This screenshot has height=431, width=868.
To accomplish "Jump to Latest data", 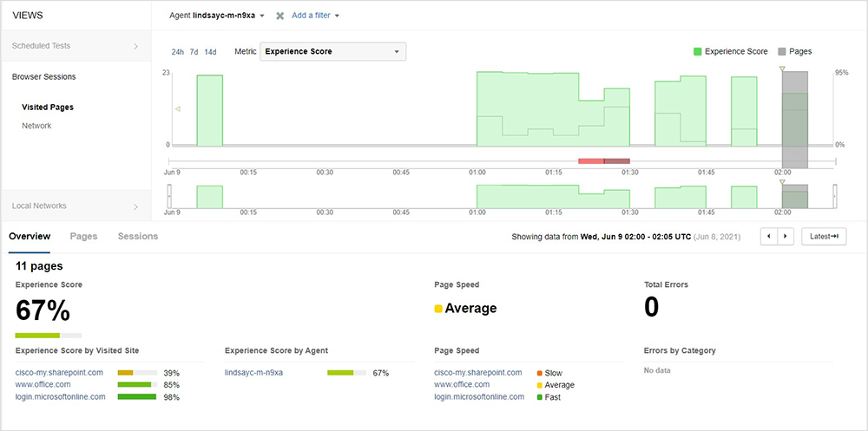I will tap(823, 236).
